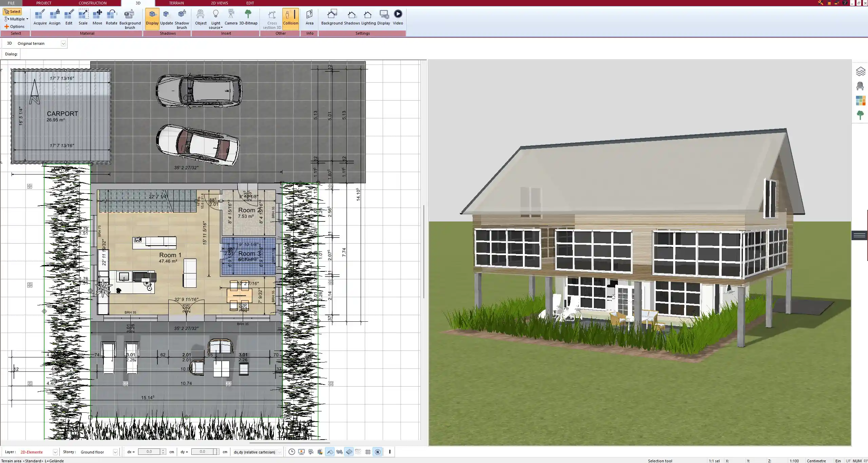Click the dy input field
The width and height of the screenshot is (868, 463).
pyautogui.click(x=203, y=452)
